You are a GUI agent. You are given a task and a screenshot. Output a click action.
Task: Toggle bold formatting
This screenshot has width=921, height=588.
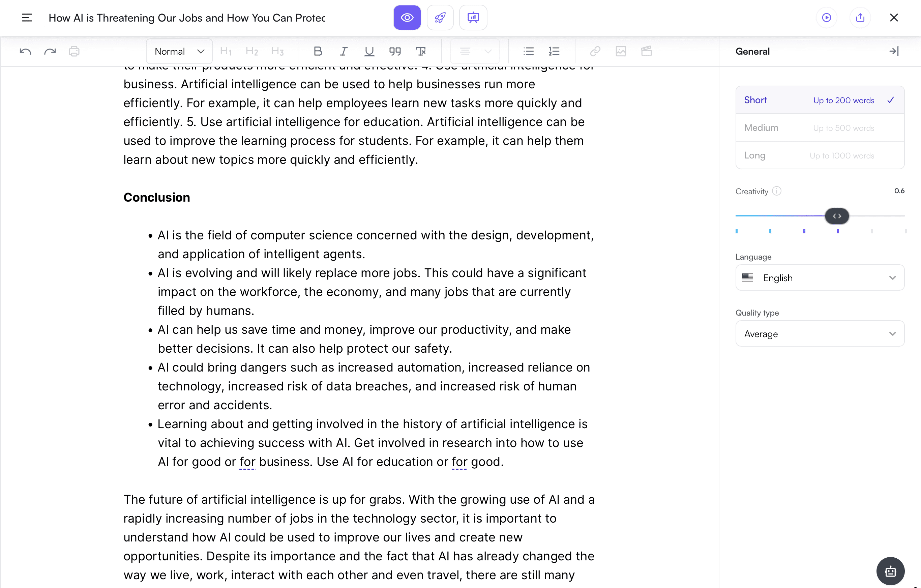pyautogui.click(x=318, y=51)
